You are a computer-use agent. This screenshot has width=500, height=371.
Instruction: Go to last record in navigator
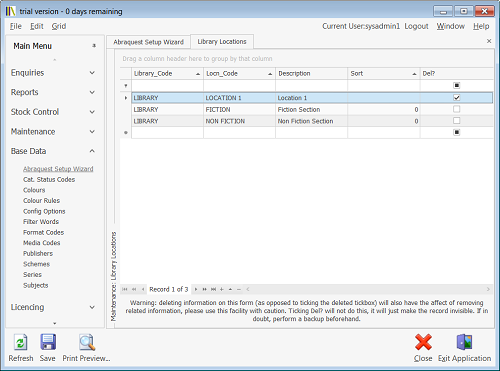pos(213,289)
